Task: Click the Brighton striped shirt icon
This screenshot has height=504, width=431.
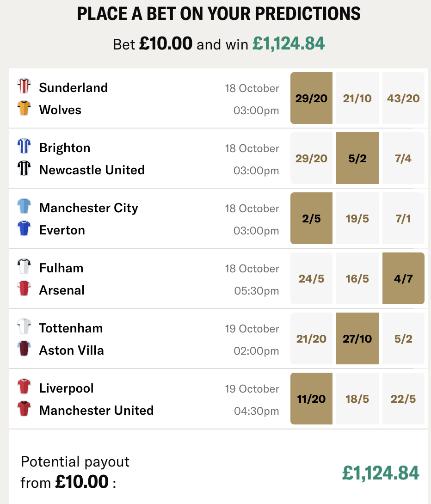Action: point(24,147)
